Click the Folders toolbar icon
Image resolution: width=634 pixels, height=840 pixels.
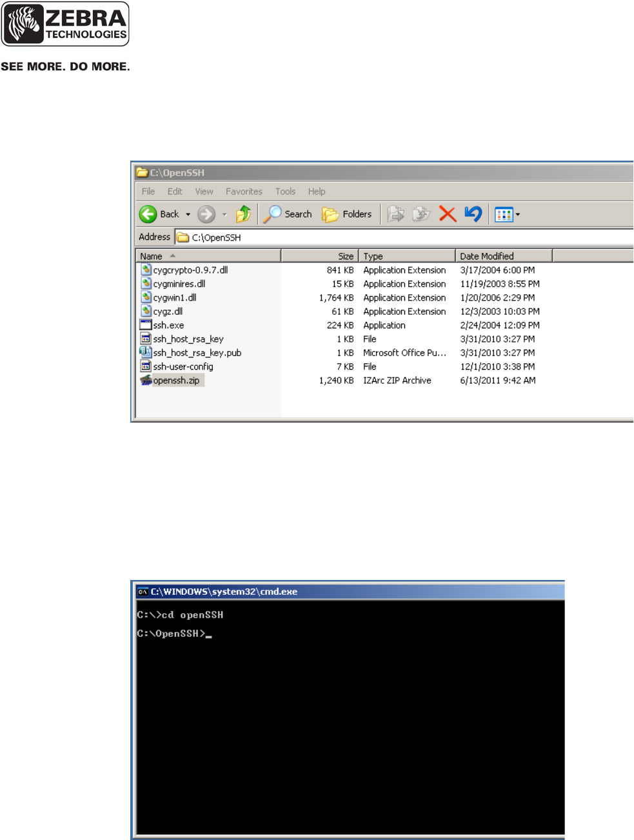330,214
